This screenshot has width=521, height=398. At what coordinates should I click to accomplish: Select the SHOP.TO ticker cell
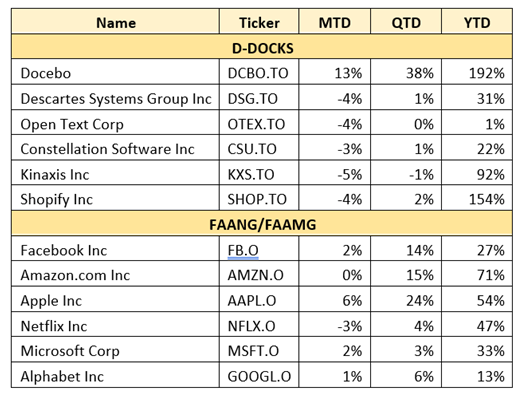coord(259,198)
